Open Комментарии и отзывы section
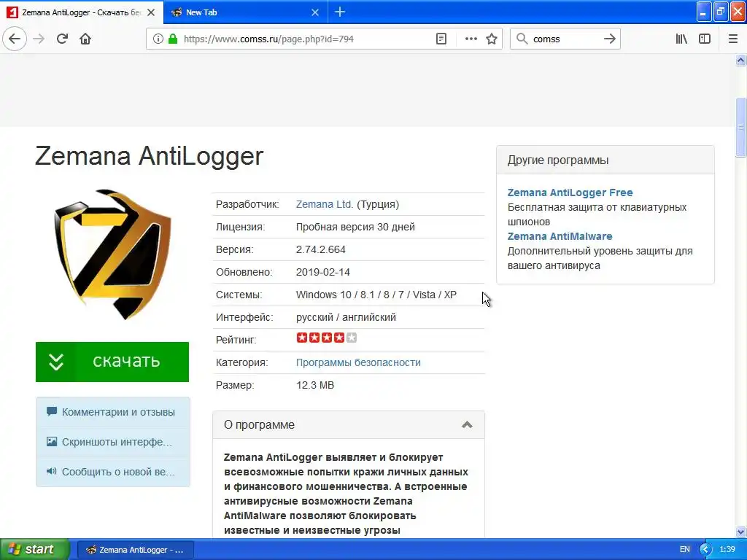747x560 pixels. point(113,412)
